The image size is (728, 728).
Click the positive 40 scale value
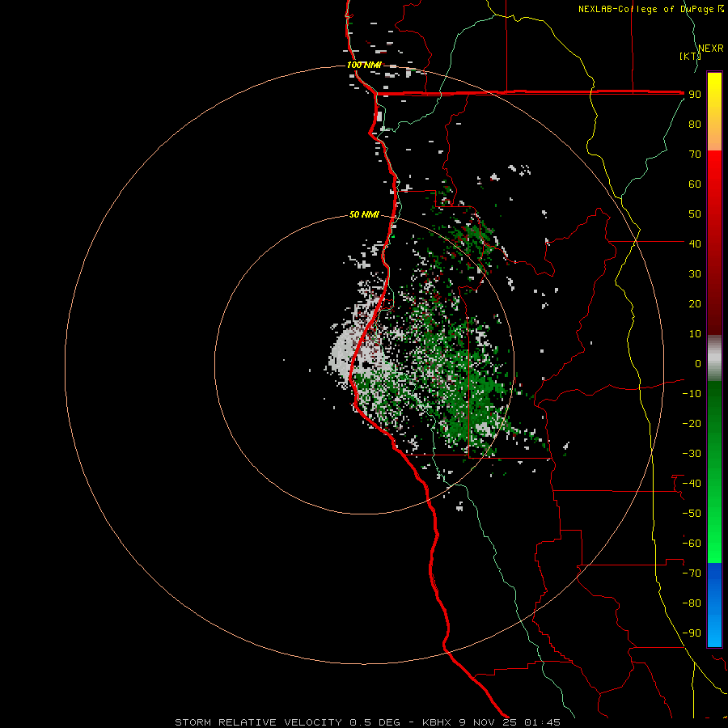695,243
